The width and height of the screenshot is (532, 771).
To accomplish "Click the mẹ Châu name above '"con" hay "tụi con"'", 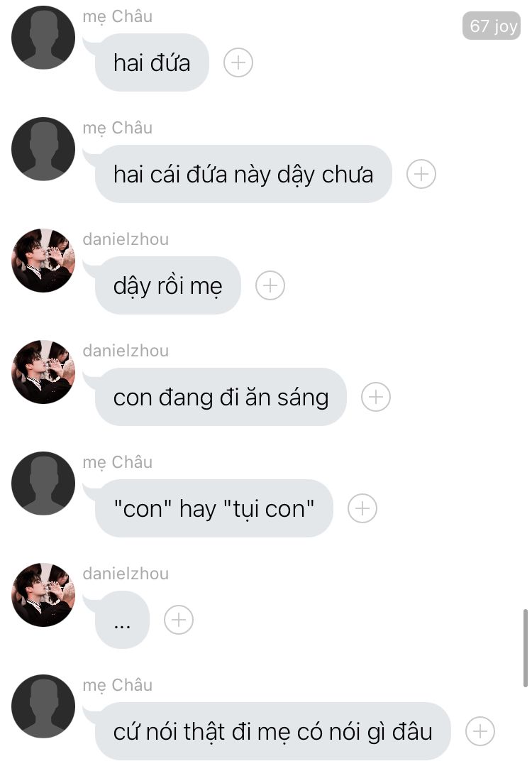I will tap(118, 463).
